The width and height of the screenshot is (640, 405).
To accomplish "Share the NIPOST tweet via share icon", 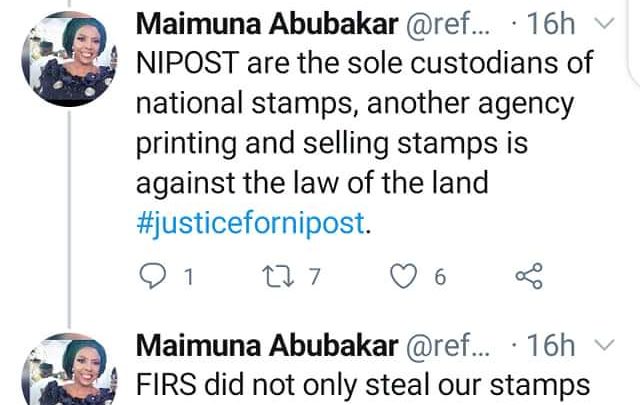I will click(x=527, y=277).
